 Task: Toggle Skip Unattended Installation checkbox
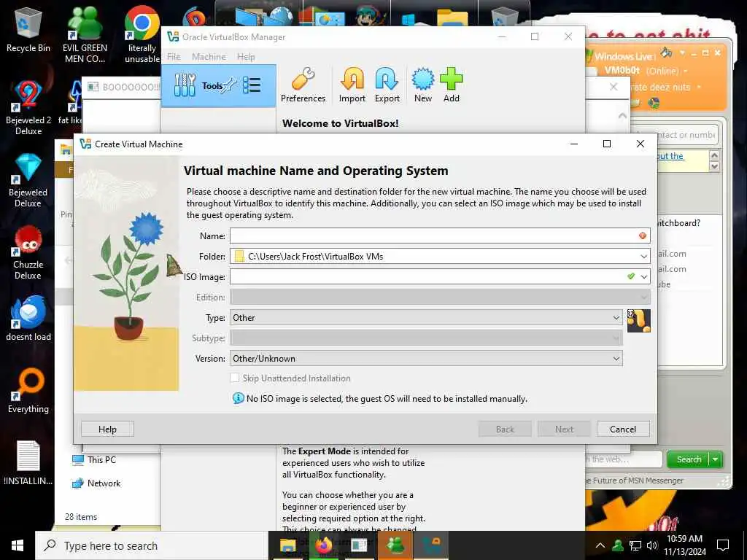pos(234,378)
